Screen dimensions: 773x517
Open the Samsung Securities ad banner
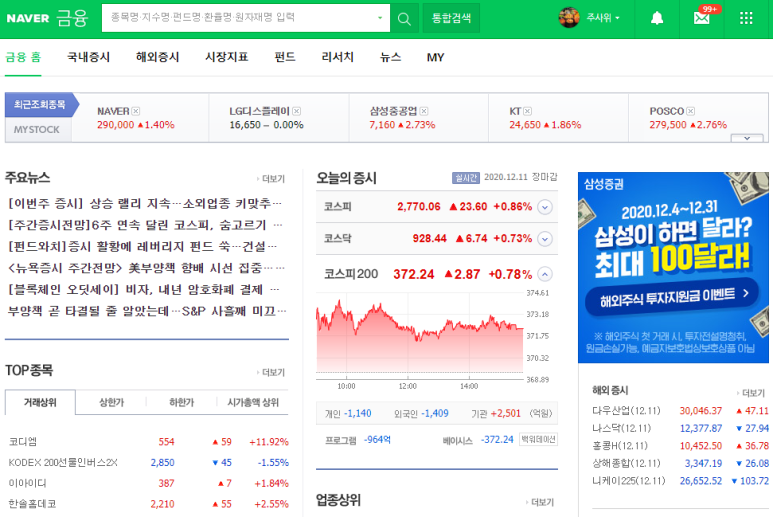pos(673,268)
